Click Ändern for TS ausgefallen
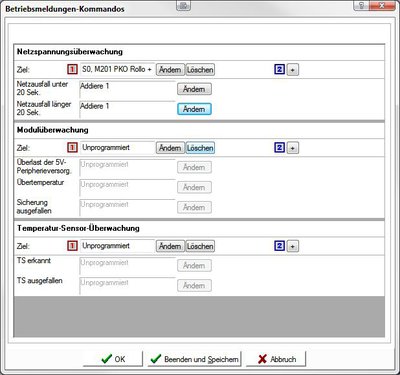Viewport: 400px width, 375px height. click(x=194, y=286)
